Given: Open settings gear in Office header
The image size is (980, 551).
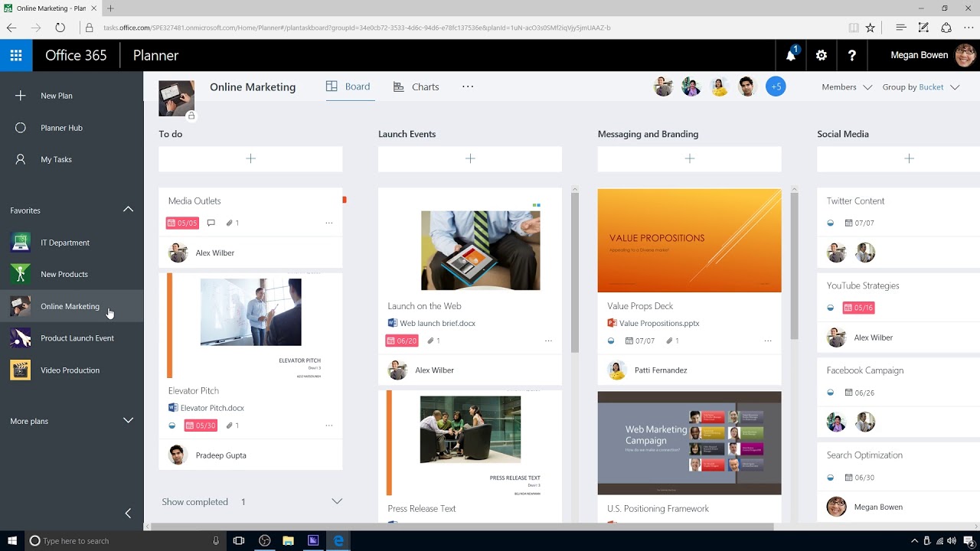Looking at the screenshot, I should click(822, 55).
